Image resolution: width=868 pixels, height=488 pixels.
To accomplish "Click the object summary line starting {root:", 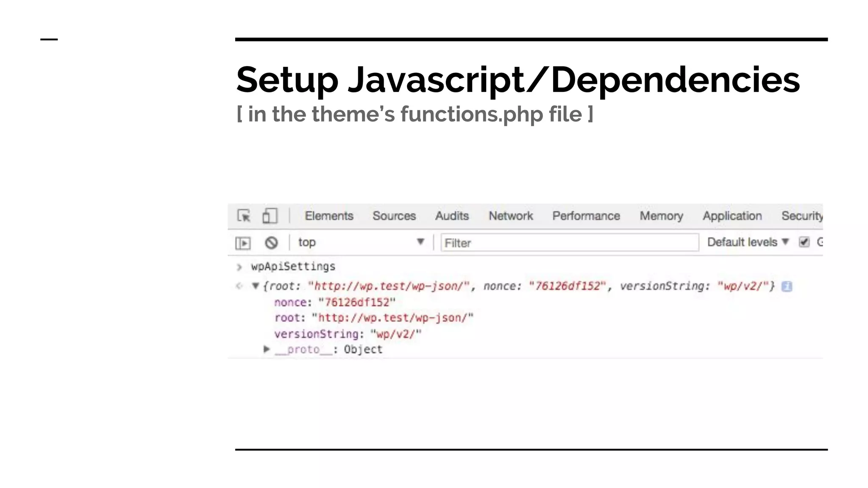I will 519,286.
